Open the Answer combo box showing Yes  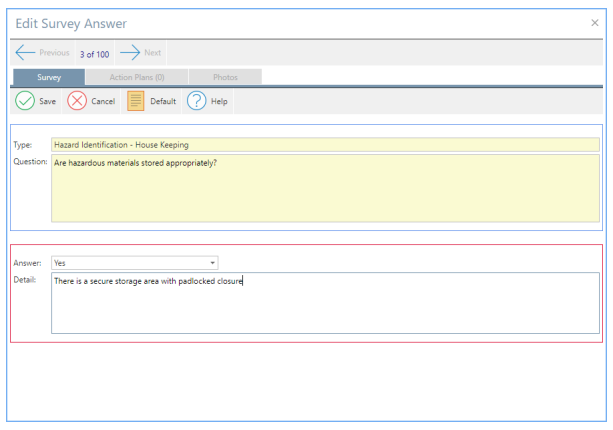(130, 263)
